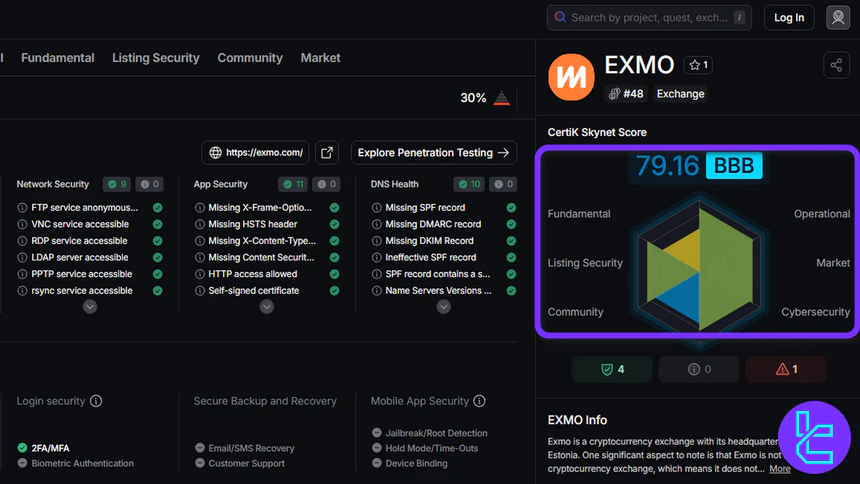Click the rank #48 badge icon
This screenshot has height=484, width=860.
pos(614,94)
